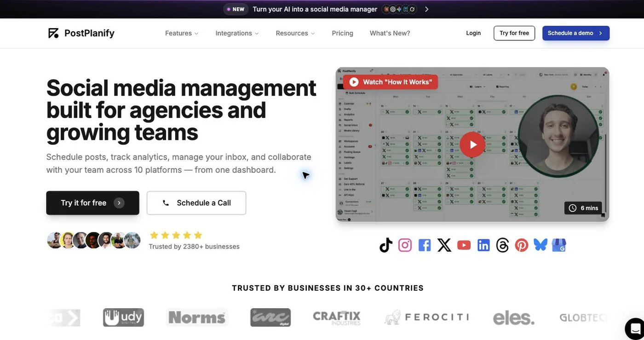Click the presenter's circular video thumbnail
This screenshot has width=644, height=340.
click(558, 136)
